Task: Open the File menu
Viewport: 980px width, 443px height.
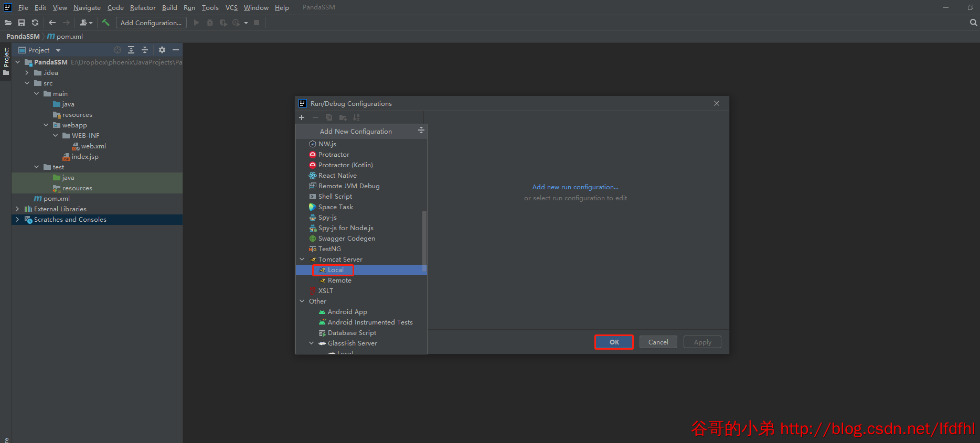Action: tap(23, 8)
